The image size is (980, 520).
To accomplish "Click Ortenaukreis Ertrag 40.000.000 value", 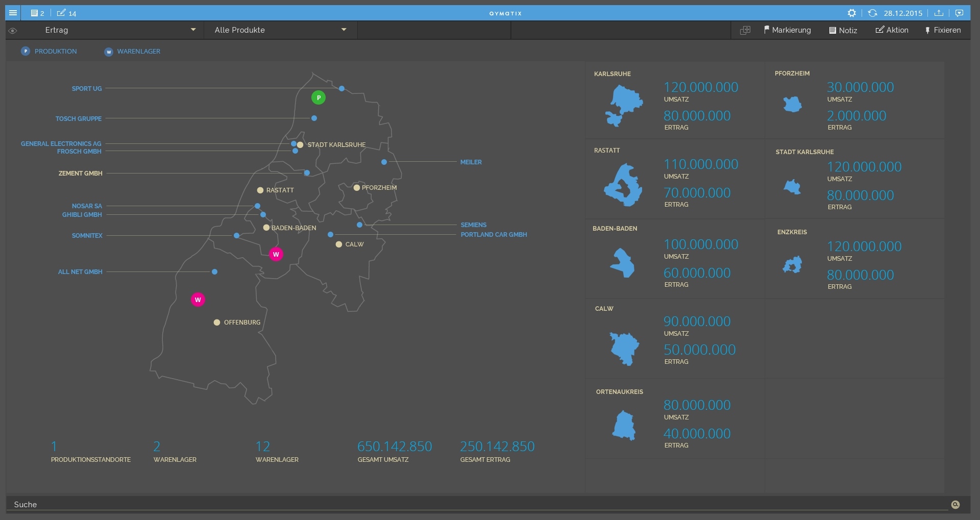I will [x=697, y=434].
